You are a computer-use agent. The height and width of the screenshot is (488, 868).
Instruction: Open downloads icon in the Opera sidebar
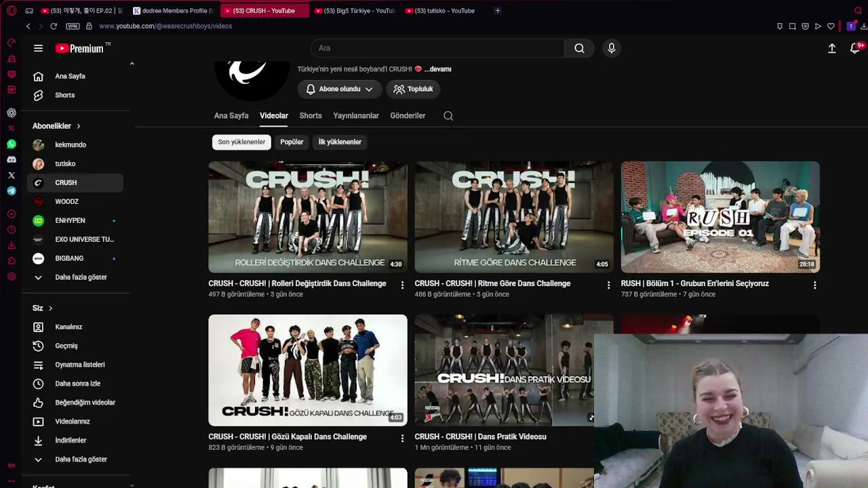click(x=12, y=245)
